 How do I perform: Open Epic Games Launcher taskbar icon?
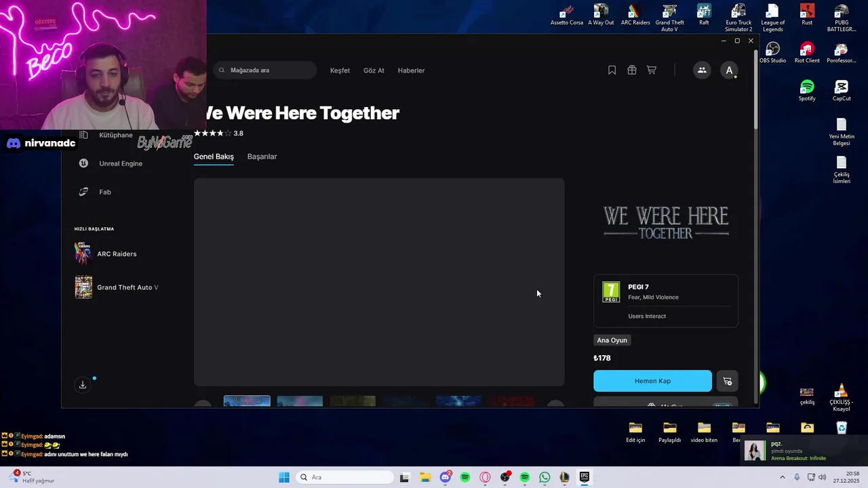click(x=584, y=477)
